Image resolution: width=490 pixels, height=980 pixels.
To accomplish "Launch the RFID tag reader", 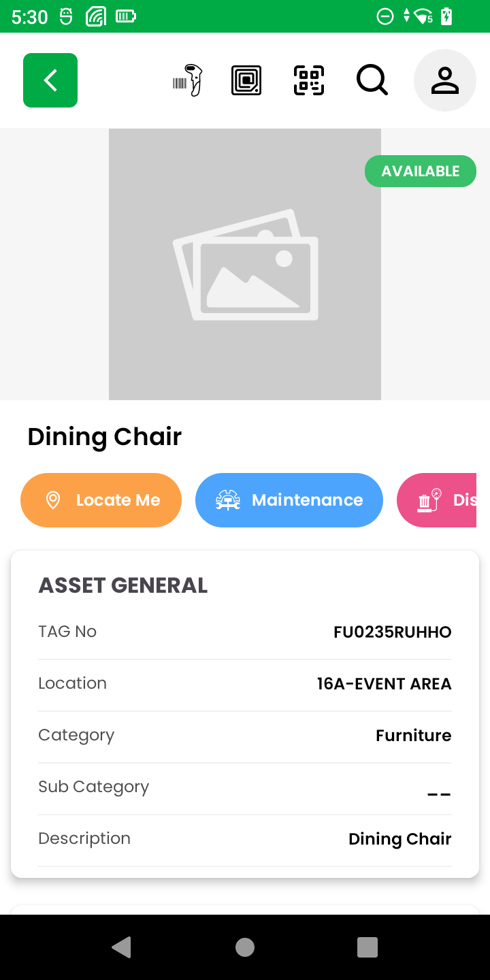I will click(x=246, y=80).
